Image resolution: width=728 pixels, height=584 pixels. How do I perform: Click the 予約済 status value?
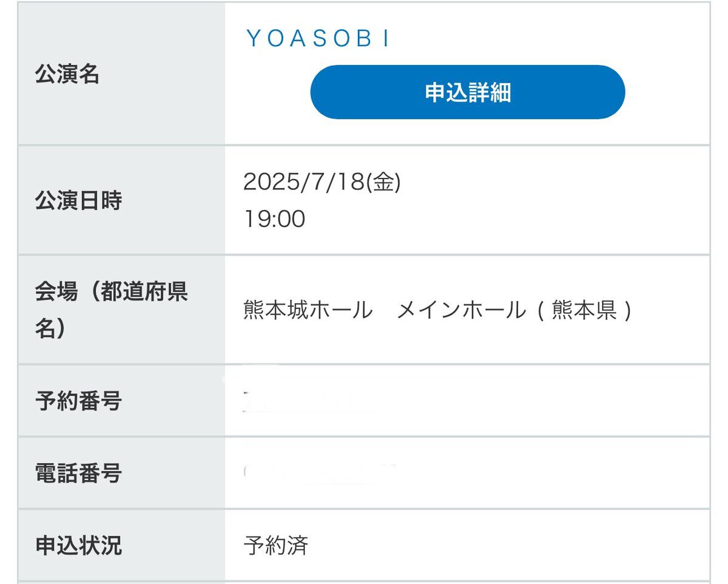(x=276, y=545)
